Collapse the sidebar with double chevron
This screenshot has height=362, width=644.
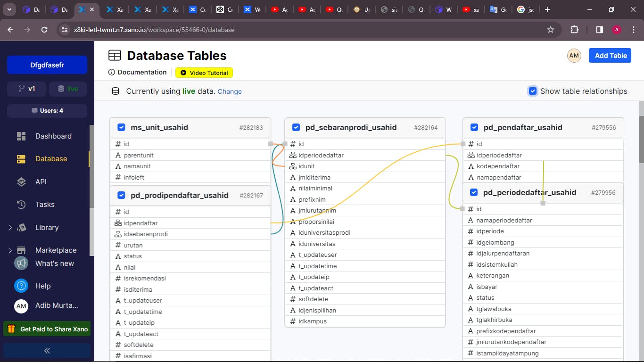47,350
